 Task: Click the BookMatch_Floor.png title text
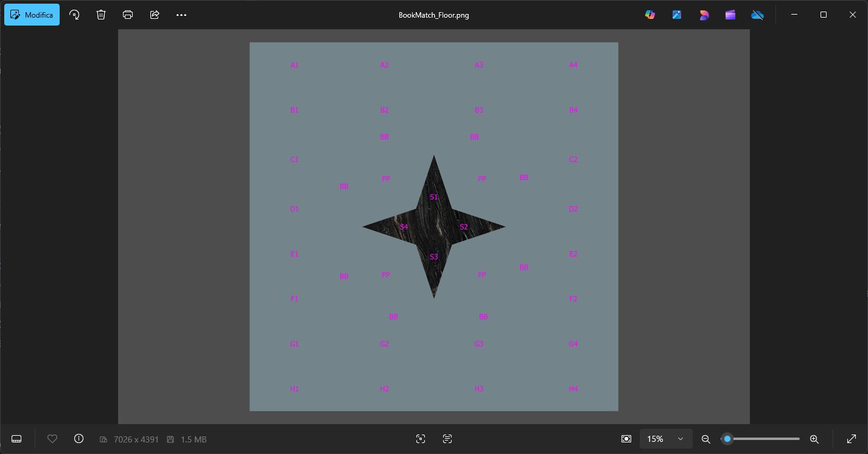pos(434,15)
